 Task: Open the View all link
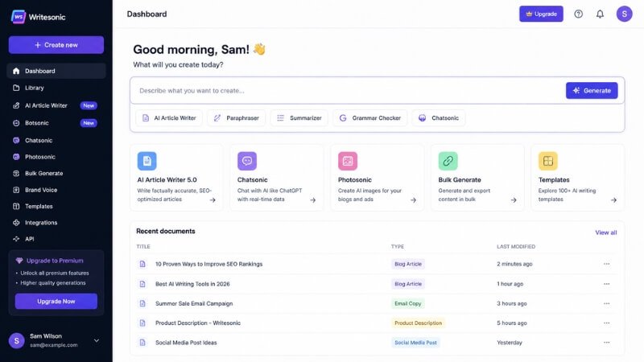606,232
